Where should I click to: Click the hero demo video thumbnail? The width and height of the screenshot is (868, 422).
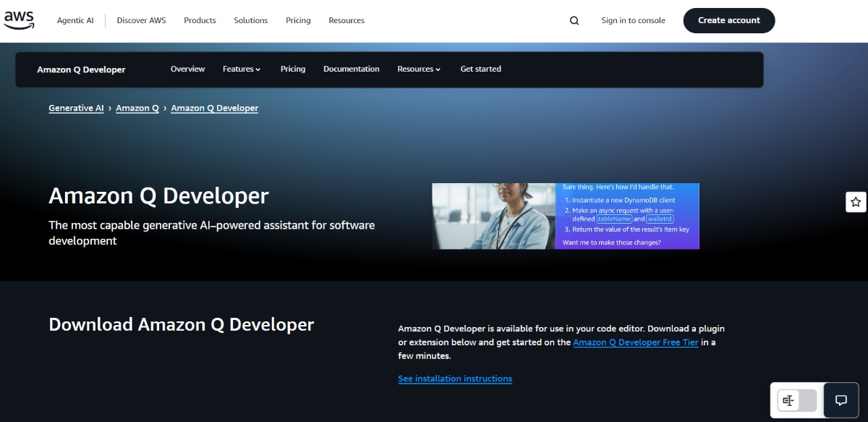pyautogui.click(x=566, y=216)
